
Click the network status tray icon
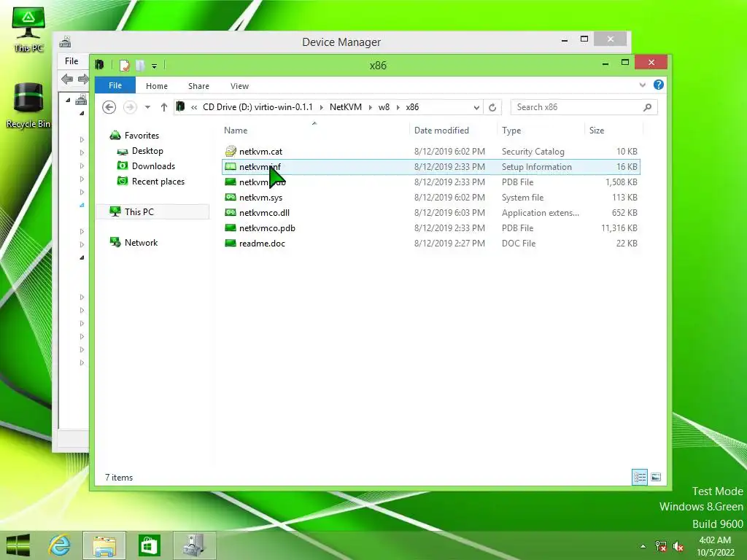point(661,546)
